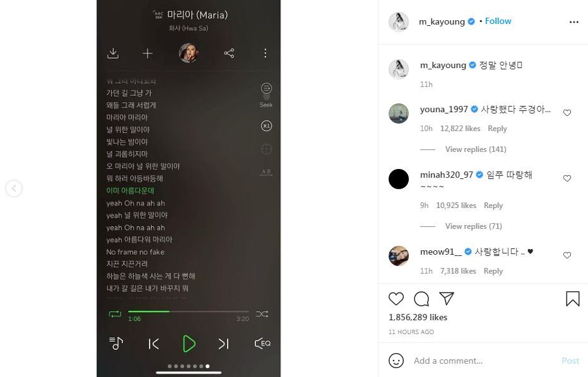588x377 pixels.
Task: Expand View replies (141)
Action: pos(476,149)
